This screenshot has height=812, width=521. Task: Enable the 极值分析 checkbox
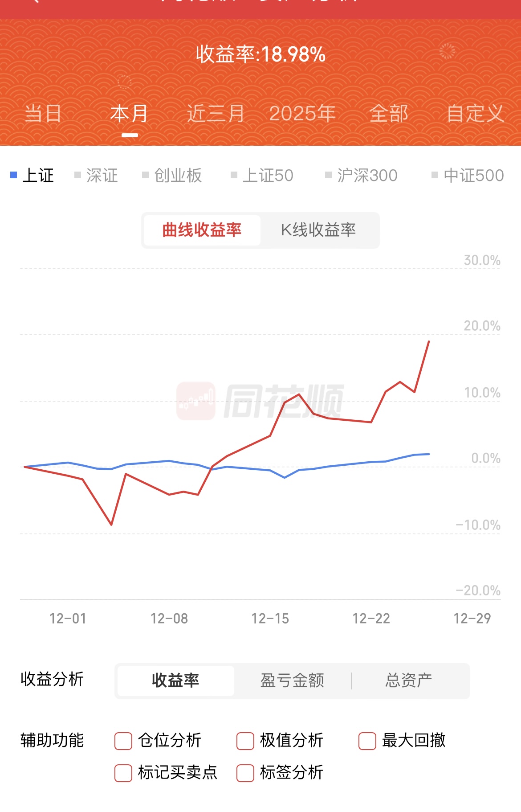[x=245, y=741]
